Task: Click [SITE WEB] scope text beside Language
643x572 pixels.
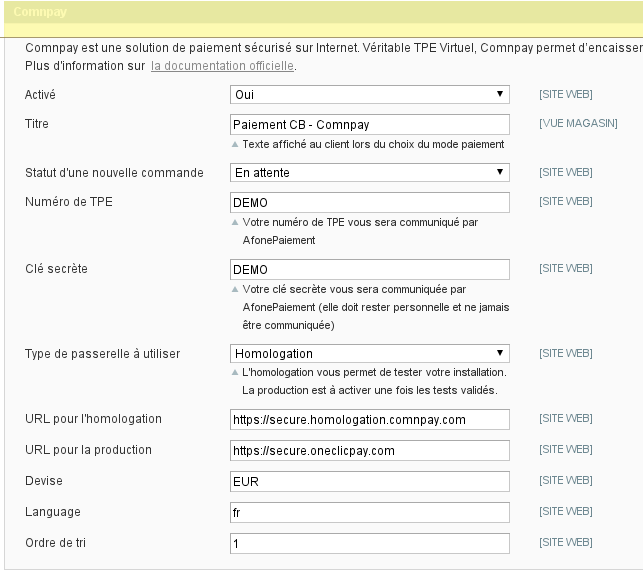Action: tap(566, 511)
